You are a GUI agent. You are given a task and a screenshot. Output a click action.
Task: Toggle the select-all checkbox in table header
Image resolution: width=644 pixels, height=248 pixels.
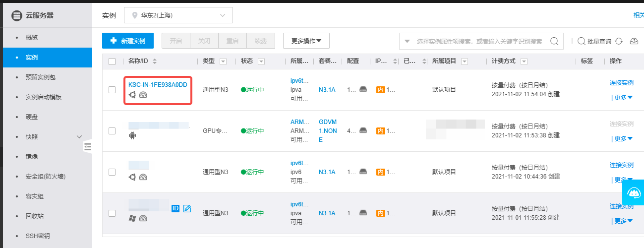pyautogui.click(x=112, y=62)
